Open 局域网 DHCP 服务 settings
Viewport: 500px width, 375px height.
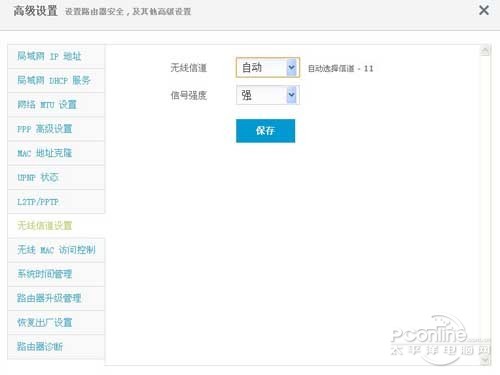coord(56,81)
